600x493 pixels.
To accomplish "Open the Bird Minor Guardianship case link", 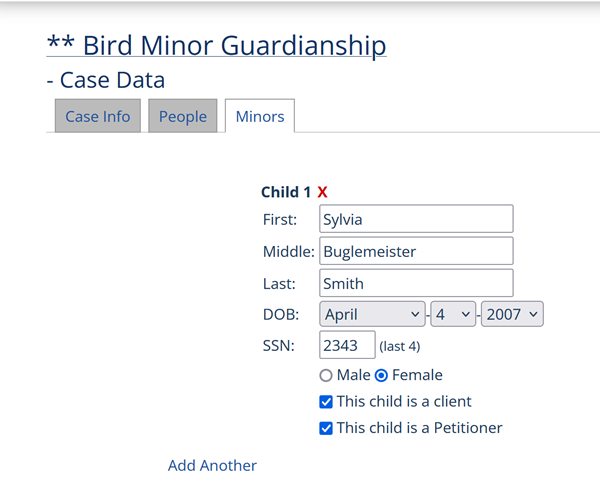I will coord(216,45).
